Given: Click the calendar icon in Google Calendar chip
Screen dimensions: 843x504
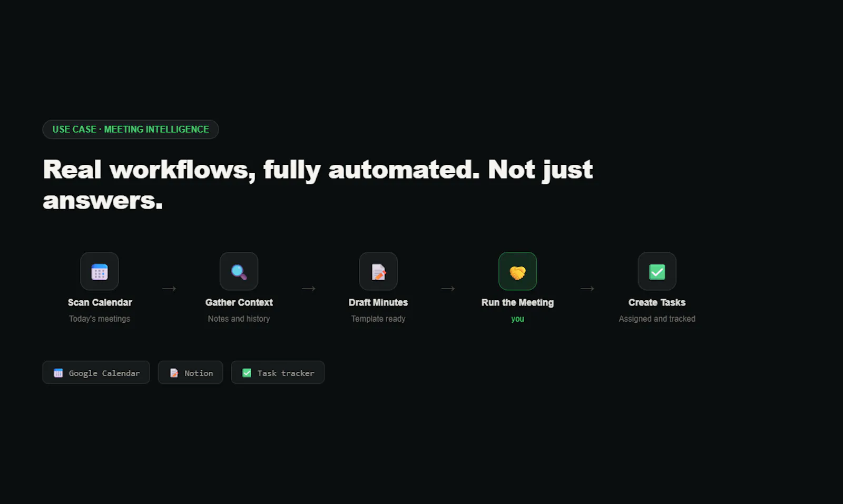Looking at the screenshot, I should click(x=58, y=373).
